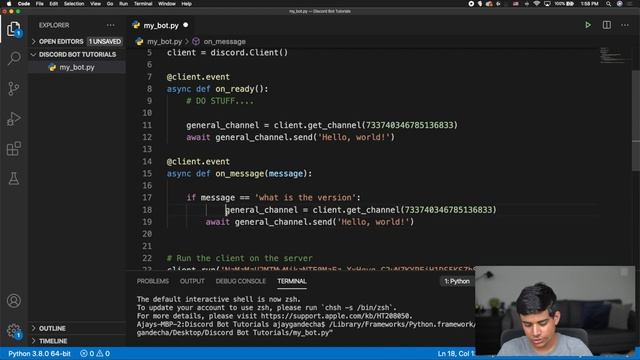Split the editor right
The image size is (640, 360).
click(607, 25)
